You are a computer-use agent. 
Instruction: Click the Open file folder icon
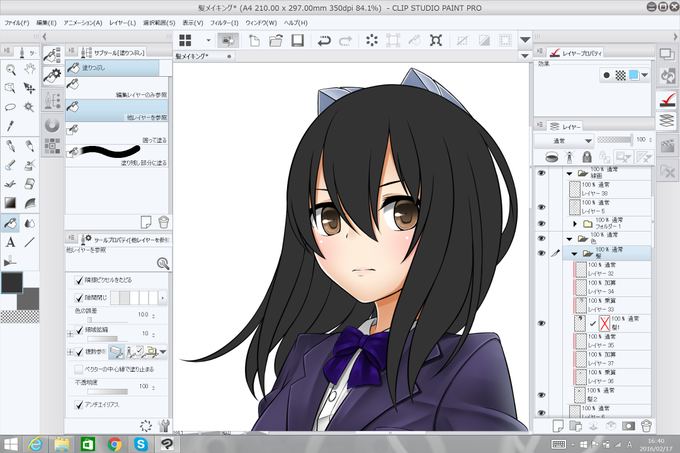tap(276, 41)
